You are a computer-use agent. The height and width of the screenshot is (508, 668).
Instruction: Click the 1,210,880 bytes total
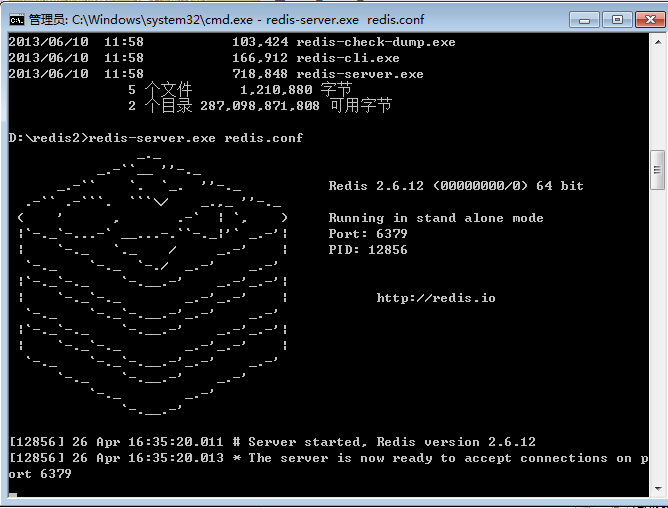coord(276,90)
